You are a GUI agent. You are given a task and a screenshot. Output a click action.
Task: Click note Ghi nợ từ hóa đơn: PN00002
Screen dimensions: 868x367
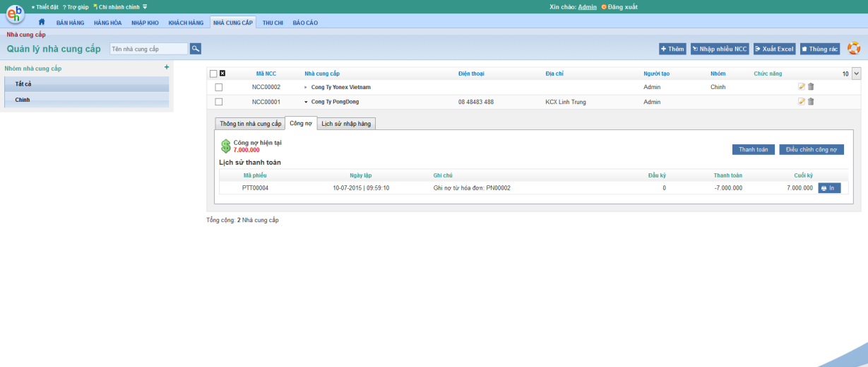[472, 188]
